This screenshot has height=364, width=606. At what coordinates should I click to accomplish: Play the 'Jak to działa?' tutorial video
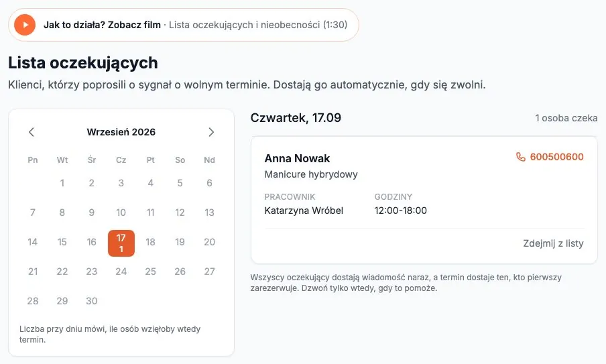[x=25, y=25]
